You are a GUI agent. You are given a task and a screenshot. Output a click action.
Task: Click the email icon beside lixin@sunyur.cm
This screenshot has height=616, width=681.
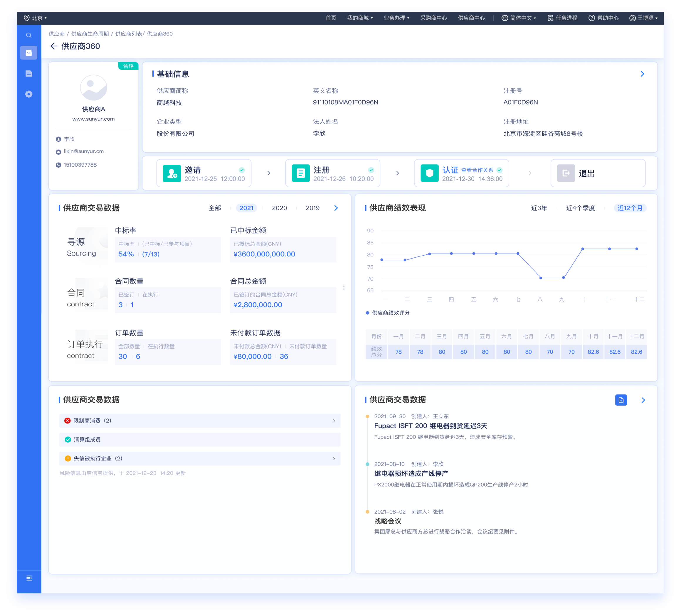(58, 152)
